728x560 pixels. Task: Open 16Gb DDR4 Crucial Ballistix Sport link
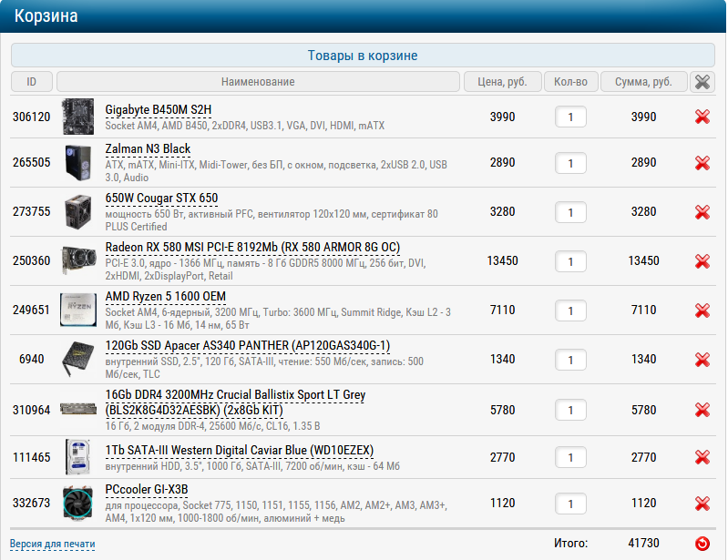tap(235, 402)
